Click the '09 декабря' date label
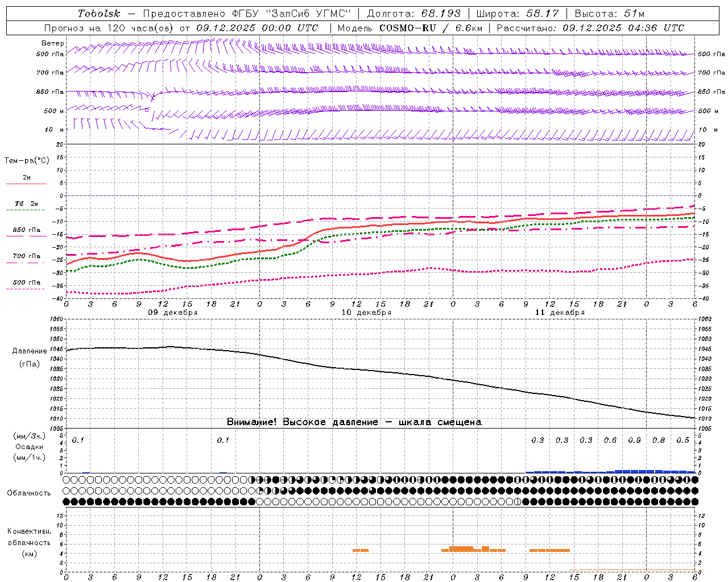Screen dimensions: 728x582 173,313
